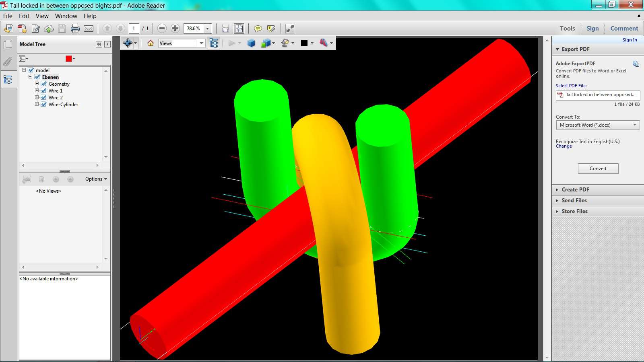Enter Read Mode with expand arrows icon
Image resolution: width=644 pixels, height=362 pixels.
click(x=290, y=29)
